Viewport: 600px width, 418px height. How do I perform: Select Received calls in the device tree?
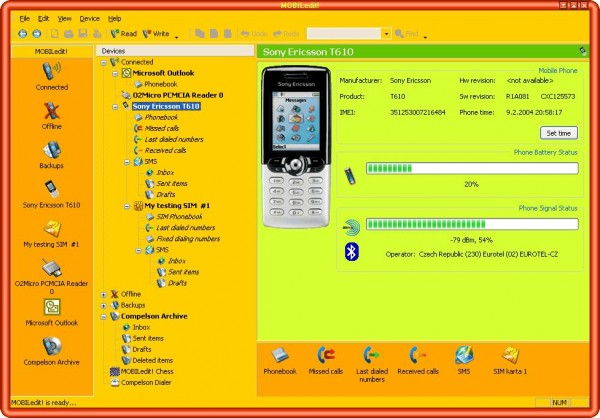[165, 150]
